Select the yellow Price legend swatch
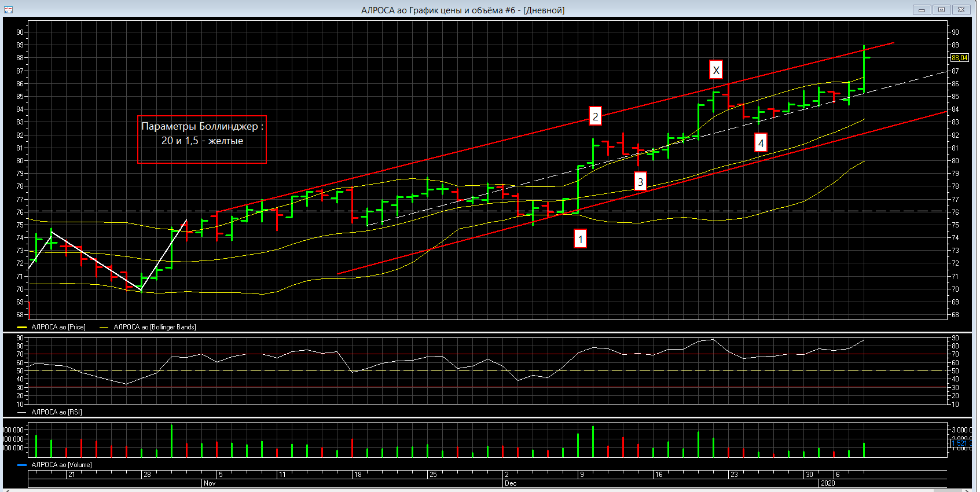The height and width of the screenshot is (492, 980). click(x=22, y=327)
